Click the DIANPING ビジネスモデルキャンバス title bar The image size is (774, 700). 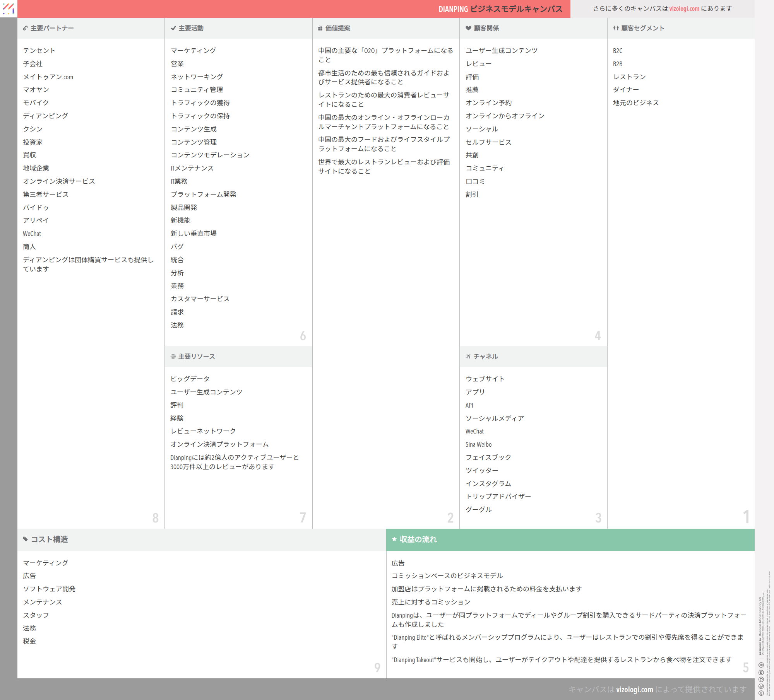[x=500, y=9]
